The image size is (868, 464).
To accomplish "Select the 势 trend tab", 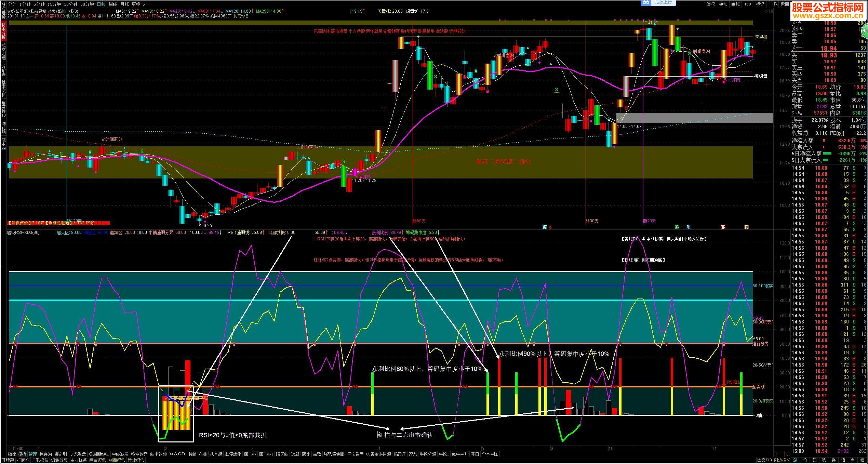I will tap(824, 460).
